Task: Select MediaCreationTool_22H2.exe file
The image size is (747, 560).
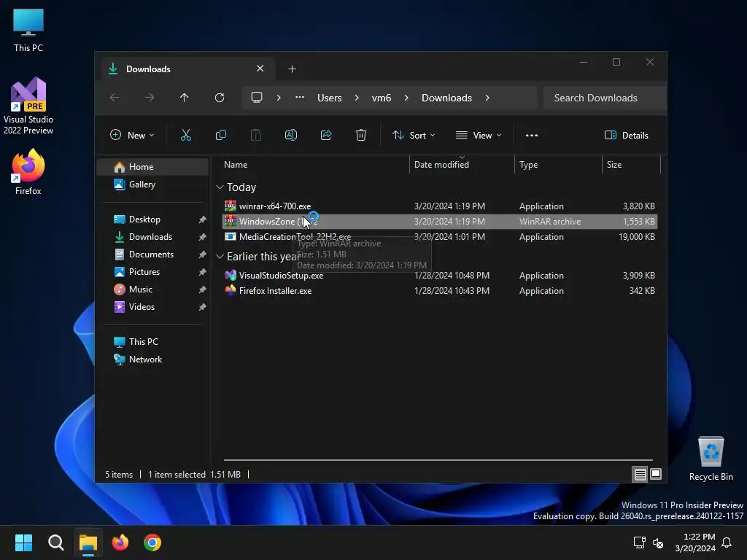Action: tap(439, 237)
